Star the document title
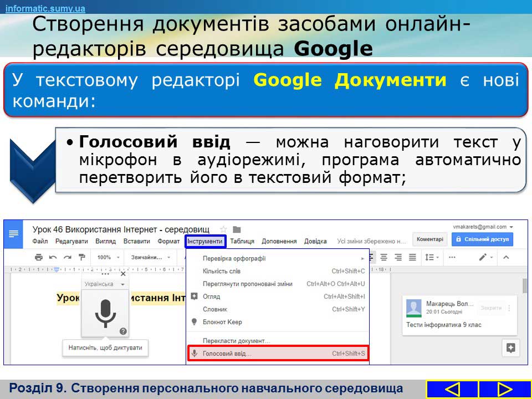The height and width of the screenshot is (399, 532). [223, 229]
